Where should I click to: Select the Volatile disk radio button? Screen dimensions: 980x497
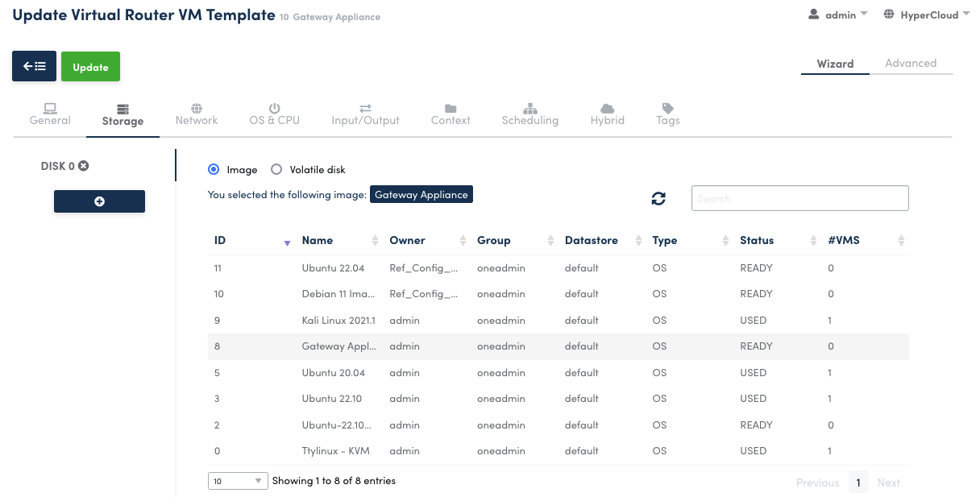tap(276, 169)
